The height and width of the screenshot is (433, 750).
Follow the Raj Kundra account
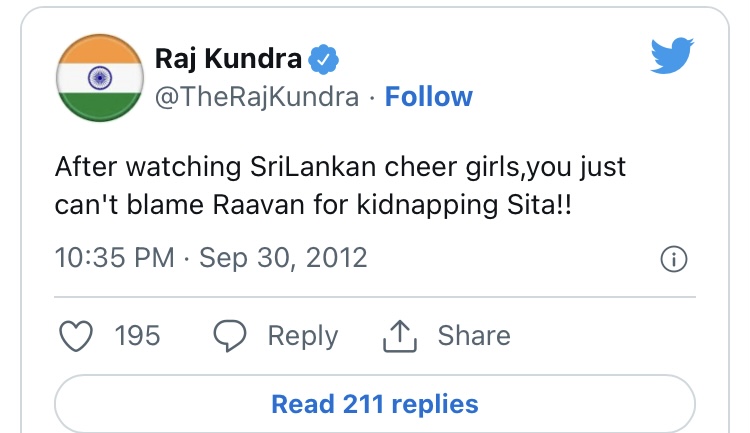429,97
